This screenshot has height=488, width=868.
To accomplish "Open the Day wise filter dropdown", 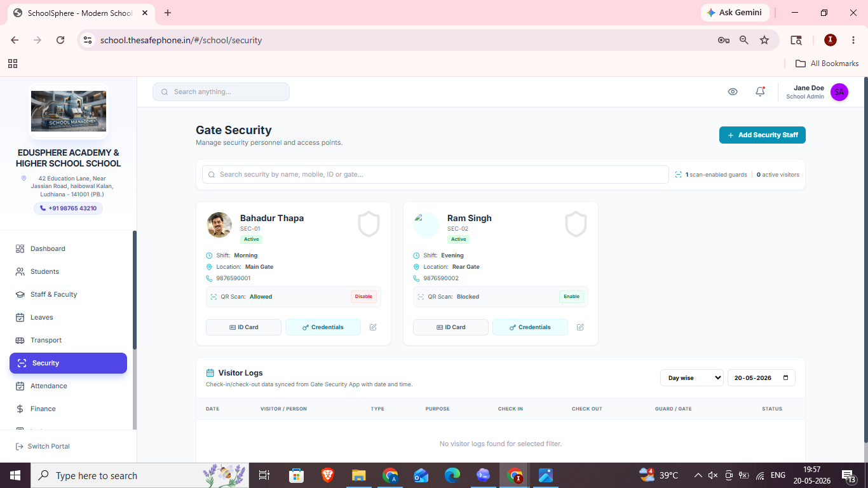I will tap(692, 377).
